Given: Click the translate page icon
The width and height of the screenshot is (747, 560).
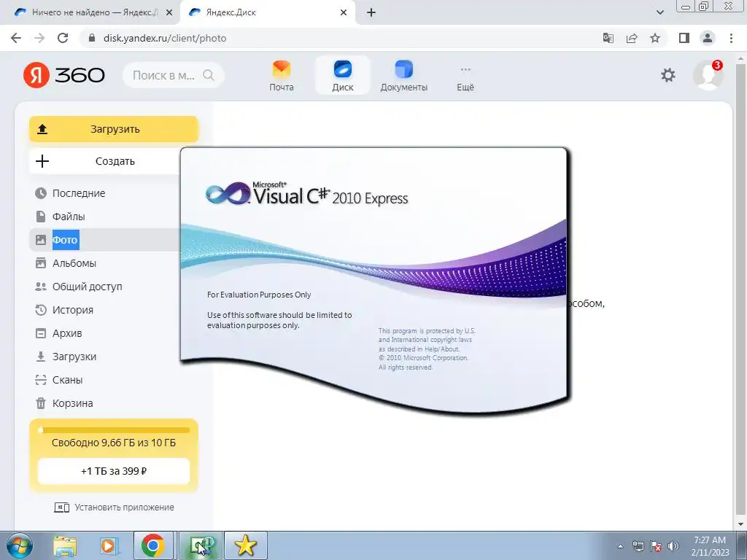Looking at the screenshot, I should (x=608, y=38).
